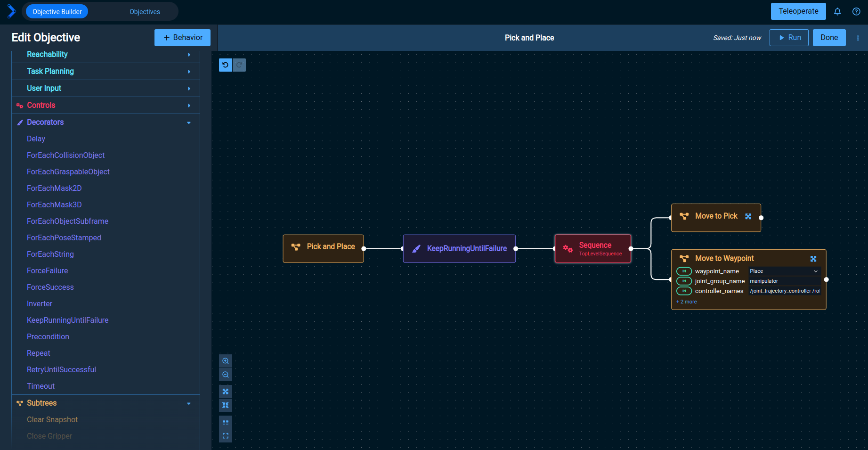The image size is (868, 450).
Task: Open the waypoint_name Place dropdown
Action: pyautogui.click(x=784, y=271)
